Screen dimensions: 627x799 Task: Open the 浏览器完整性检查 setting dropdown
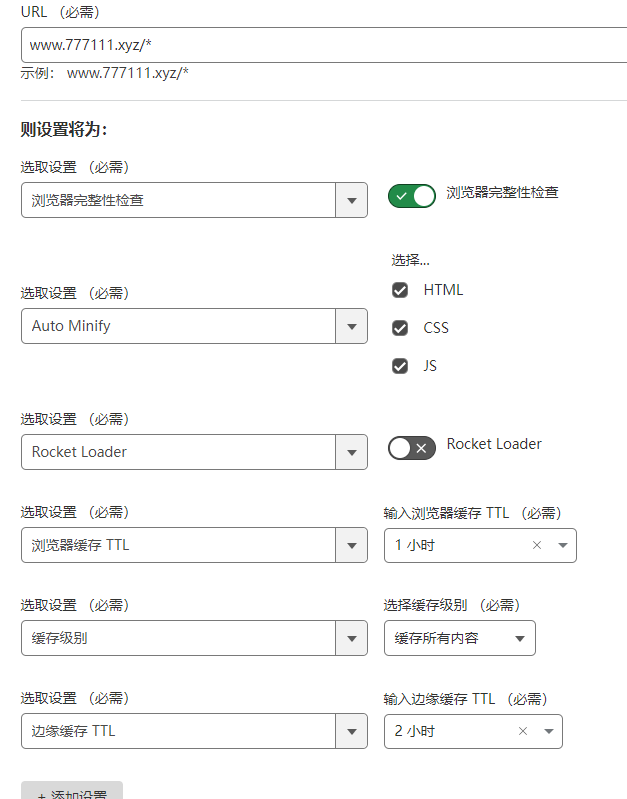[x=350, y=200]
